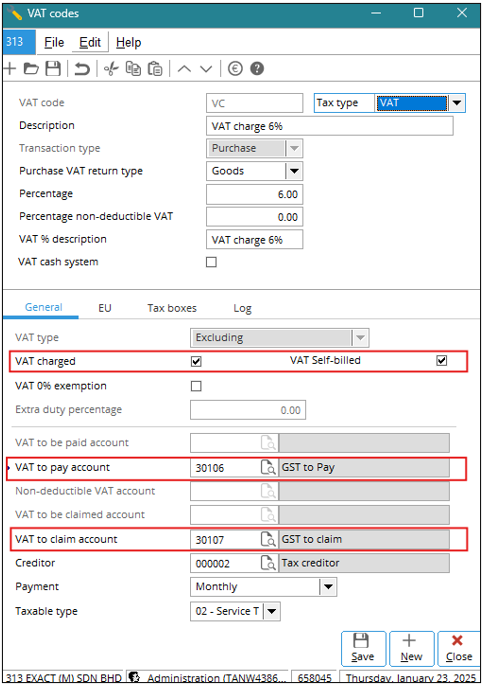The height and width of the screenshot is (684, 482).
Task: Expand the Payment Monthly dropdown
Action: tap(328, 587)
